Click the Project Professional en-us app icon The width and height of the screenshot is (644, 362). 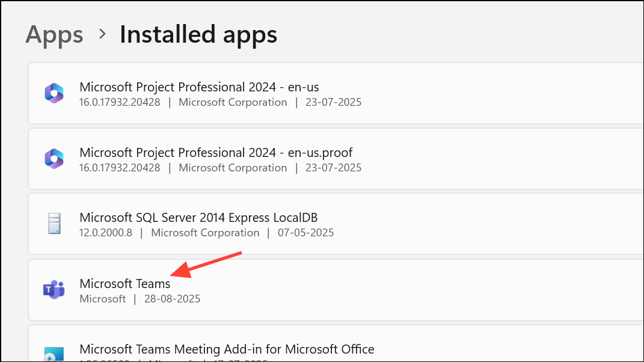click(x=54, y=93)
